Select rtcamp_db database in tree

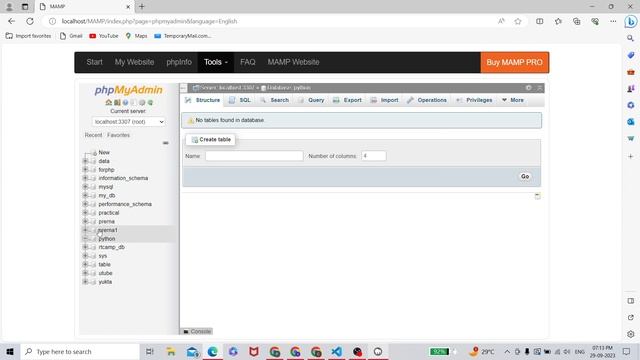[x=111, y=247]
